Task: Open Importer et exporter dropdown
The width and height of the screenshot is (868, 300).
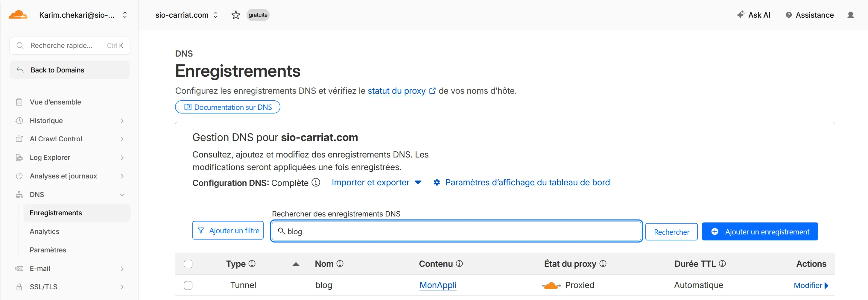Action: (x=376, y=182)
